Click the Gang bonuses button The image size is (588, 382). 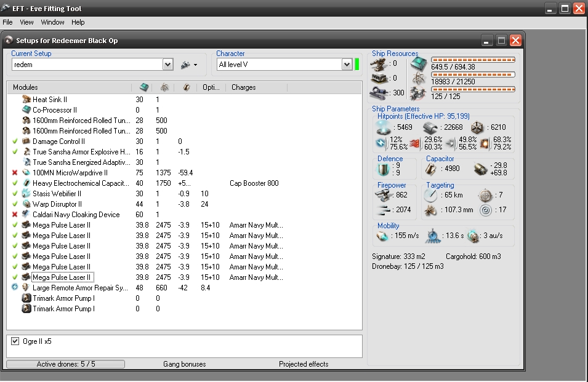coord(184,364)
